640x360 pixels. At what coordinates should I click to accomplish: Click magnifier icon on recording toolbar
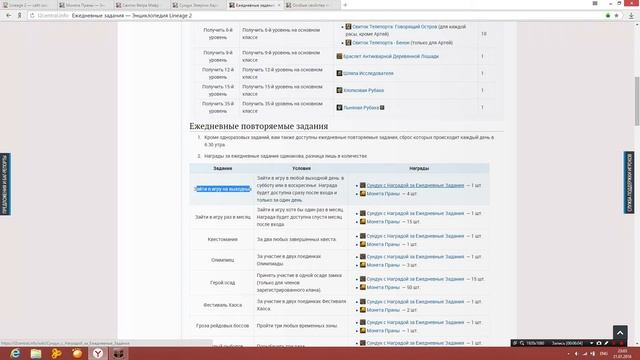[522, 343]
